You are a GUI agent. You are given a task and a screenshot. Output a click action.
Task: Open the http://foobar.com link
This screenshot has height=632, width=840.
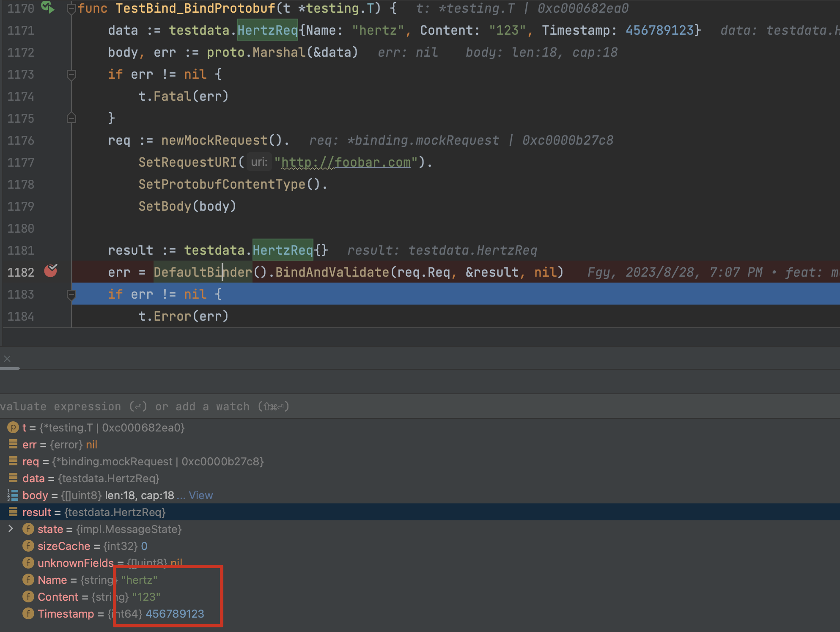(345, 162)
